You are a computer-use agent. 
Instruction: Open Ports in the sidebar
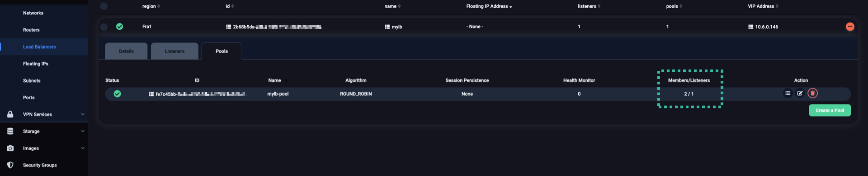point(29,97)
